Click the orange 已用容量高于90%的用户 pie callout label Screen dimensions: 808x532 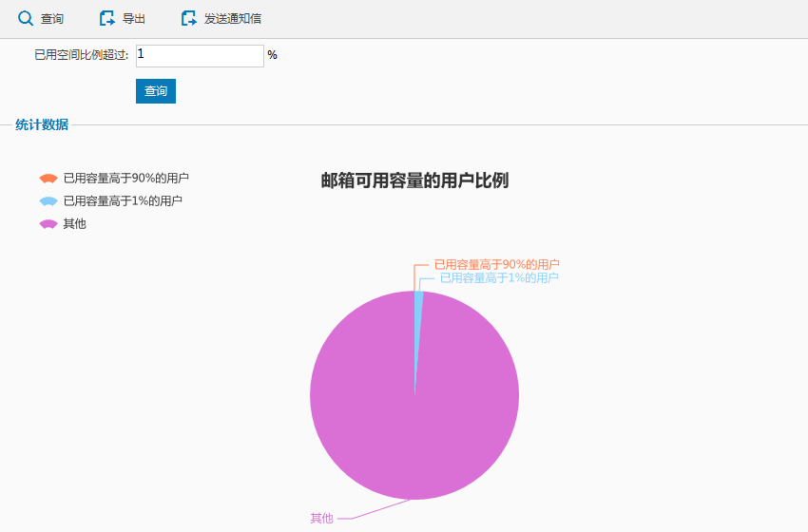click(x=496, y=264)
